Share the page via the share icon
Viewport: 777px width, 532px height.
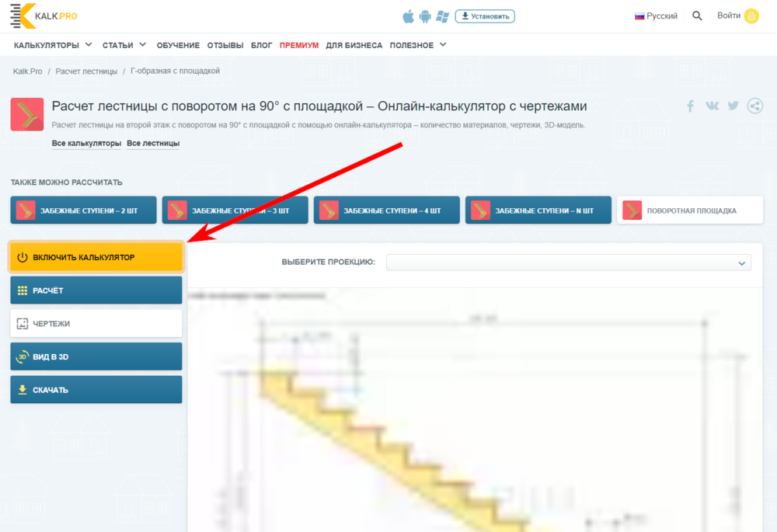[754, 106]
